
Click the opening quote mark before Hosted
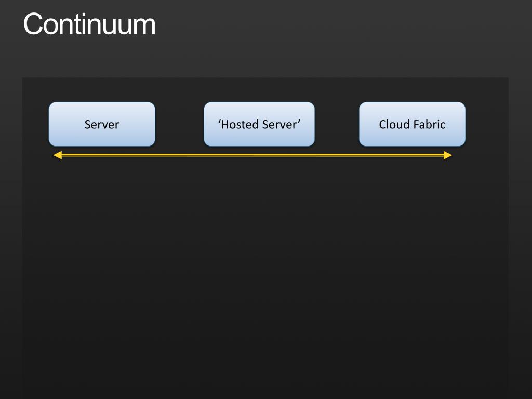219,122
